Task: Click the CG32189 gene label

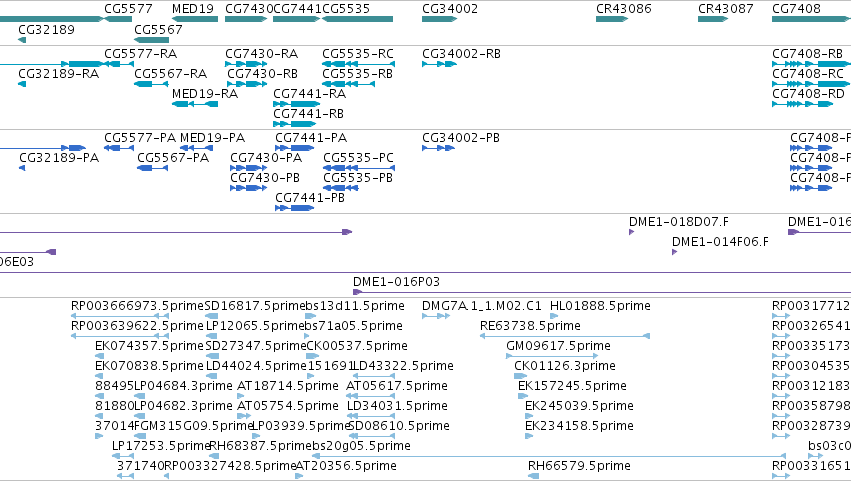Action: coord(46,29)
